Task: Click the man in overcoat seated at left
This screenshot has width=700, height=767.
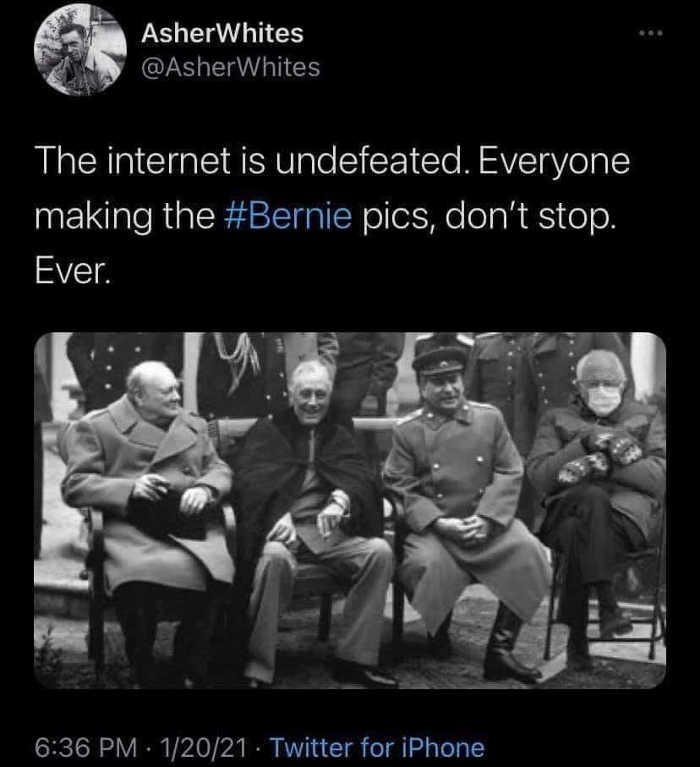Action: click(147, 513)
